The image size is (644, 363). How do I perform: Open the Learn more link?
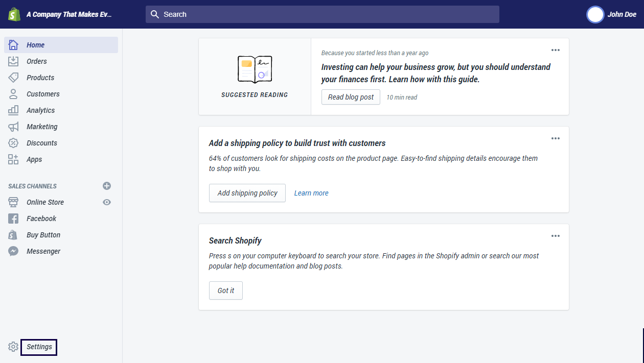[311, 193]
